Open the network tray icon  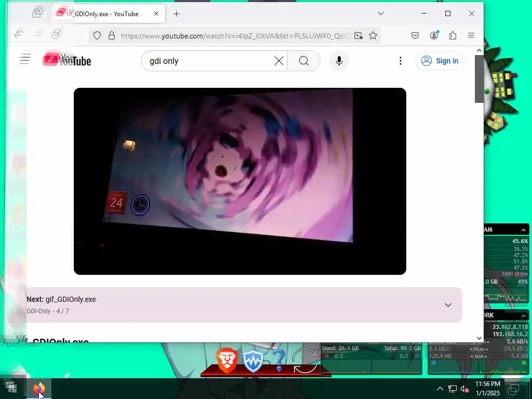click(x=453, y=389)
